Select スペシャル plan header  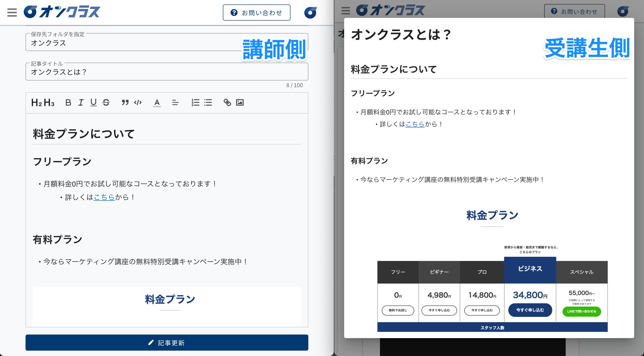pos(582,272)
